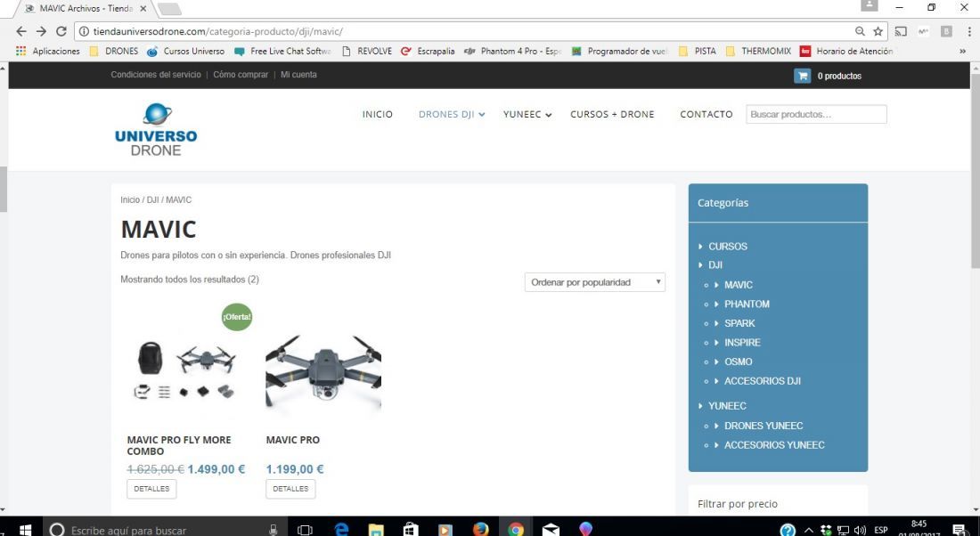Expand the CURSOS category arrow

[x=700, y=246]
